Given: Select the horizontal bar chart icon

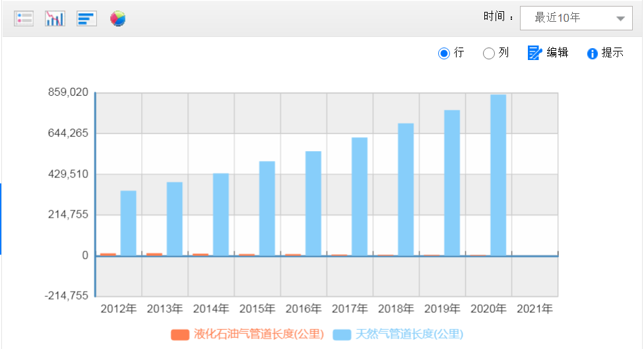Looking at the screenshot, I should (x=86, y=18).
